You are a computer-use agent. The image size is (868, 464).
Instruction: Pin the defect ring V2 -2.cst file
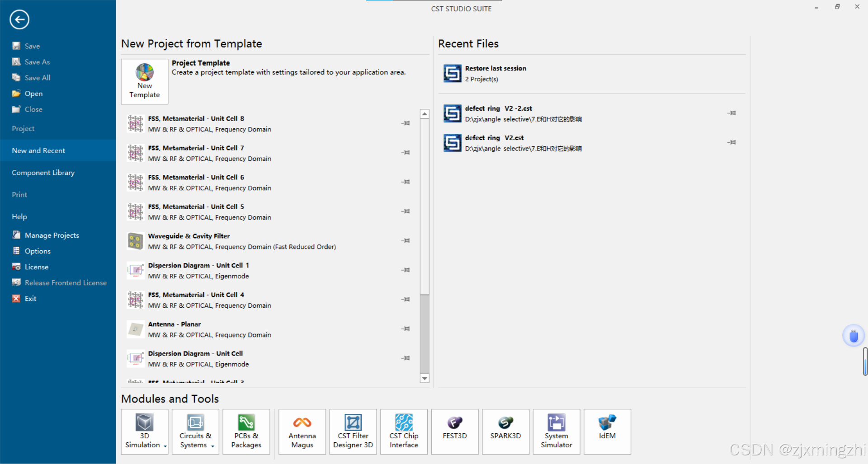point(731,113)
